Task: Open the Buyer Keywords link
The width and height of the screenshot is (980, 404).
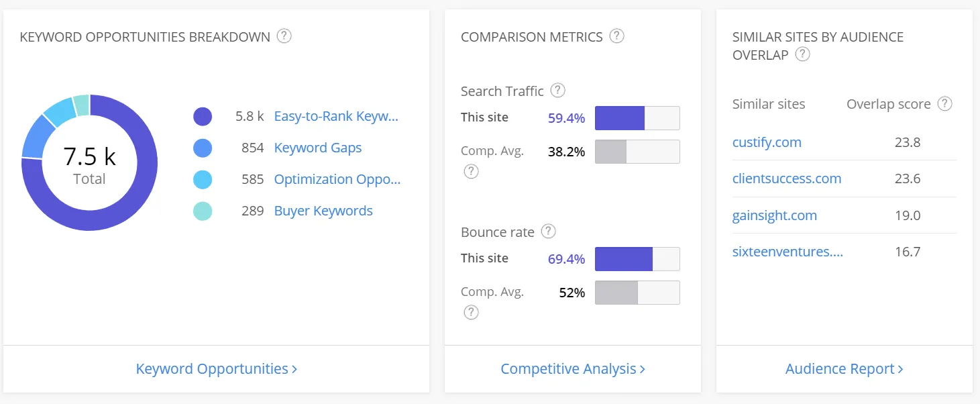Action: (323, 211)
